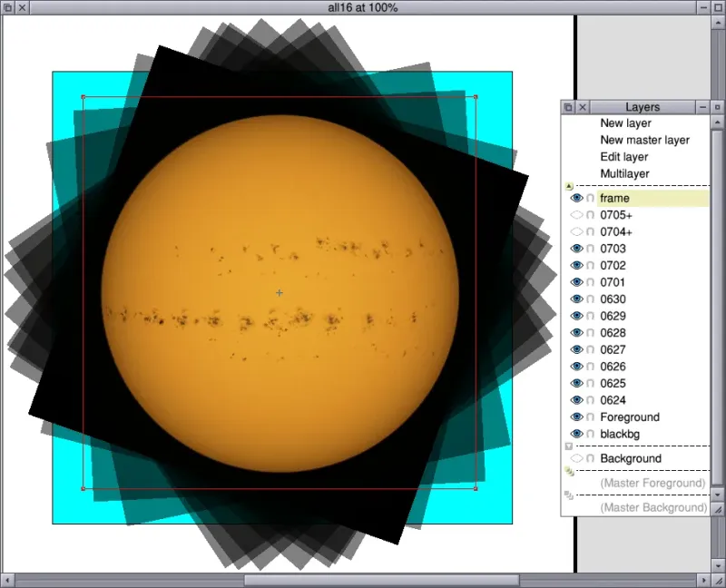Expand the master foreground layers section icon
Screen dimensions: 726x588
(569, 471)
